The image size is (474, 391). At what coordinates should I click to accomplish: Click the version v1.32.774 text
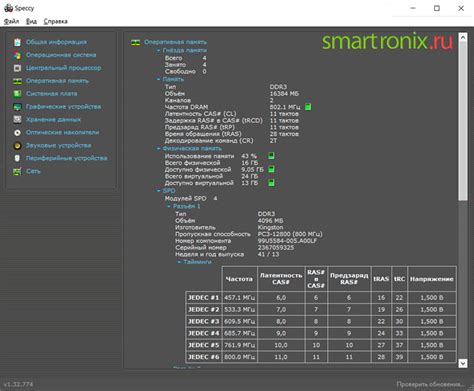(18, 384)
